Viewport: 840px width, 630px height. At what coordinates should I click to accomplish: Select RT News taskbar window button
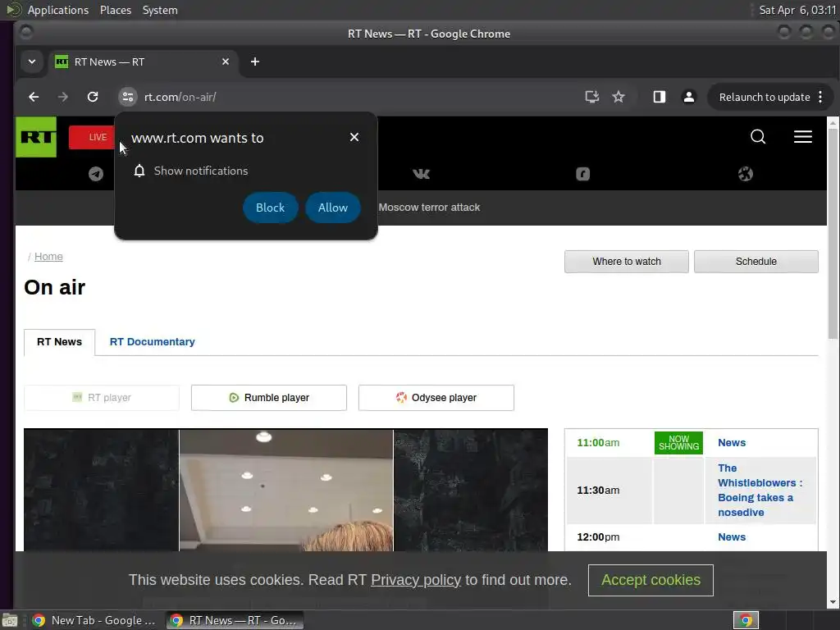click(x=235, y=620)
